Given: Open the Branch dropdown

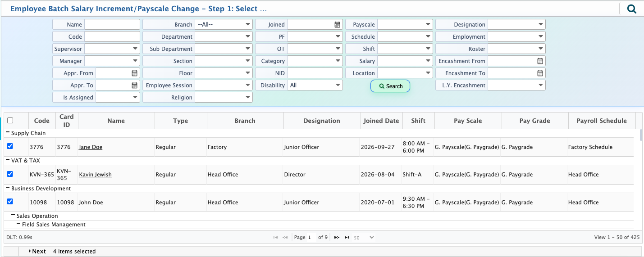Looking at the screenshot, I should tap(224, 25).
